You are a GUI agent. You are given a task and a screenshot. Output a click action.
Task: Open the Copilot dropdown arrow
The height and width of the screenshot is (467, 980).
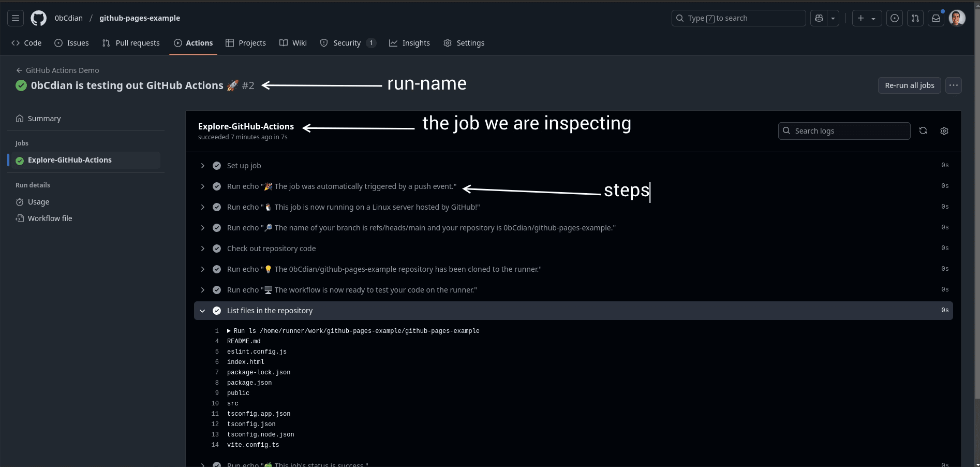pyautogui.click(x=833, y=18)
